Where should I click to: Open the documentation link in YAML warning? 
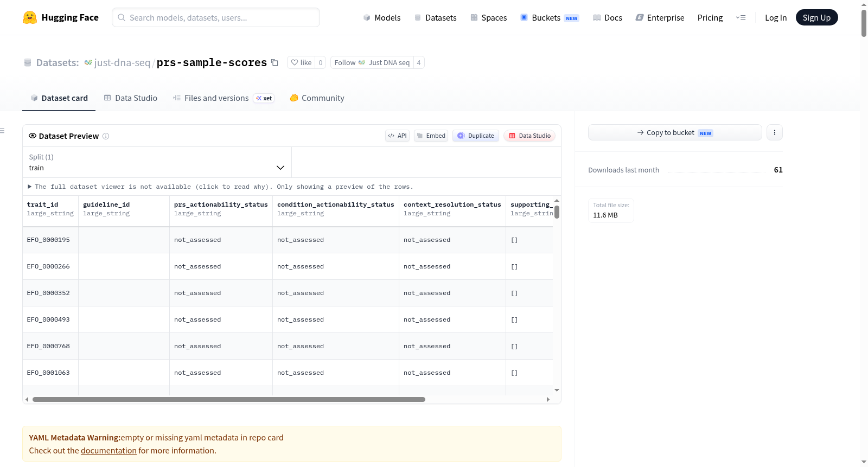(x=108, y=450)
